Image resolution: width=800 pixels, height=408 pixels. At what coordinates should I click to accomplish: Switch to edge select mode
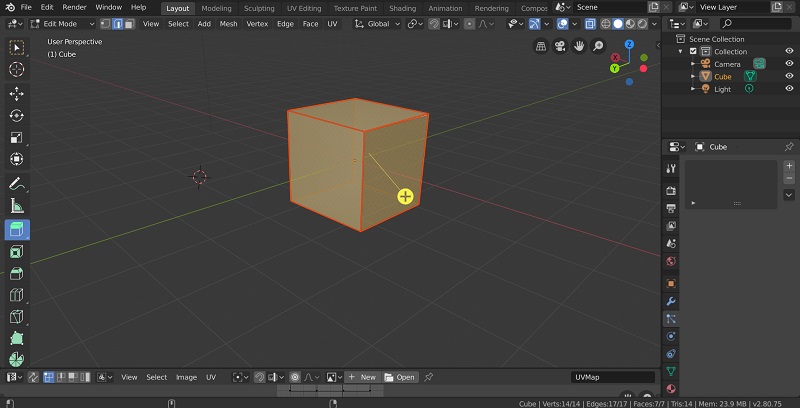pos(118,23)
